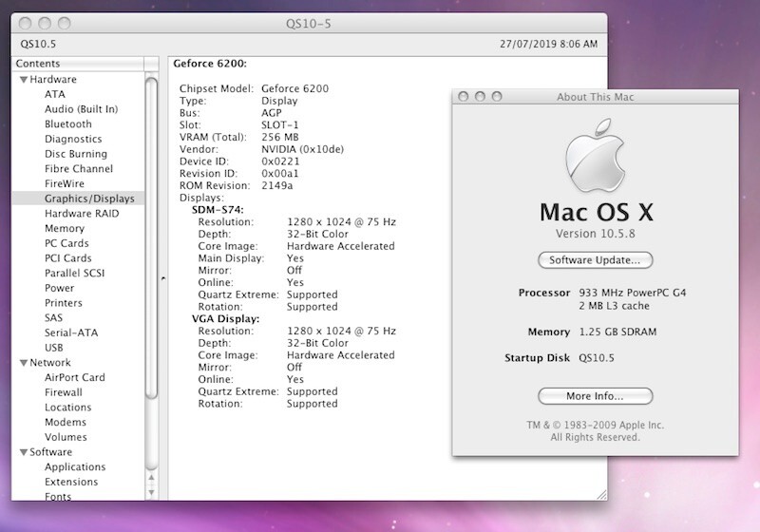Click Chipset Model value Geforce 6200
This screenshot has height=532, width=760.
click(x=294, y=88)
